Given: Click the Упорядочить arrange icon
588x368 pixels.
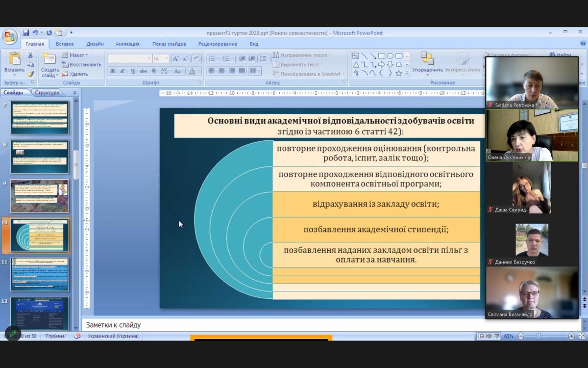Looking at the screenshot, I should pyautogui.click(x=427, y=59).
